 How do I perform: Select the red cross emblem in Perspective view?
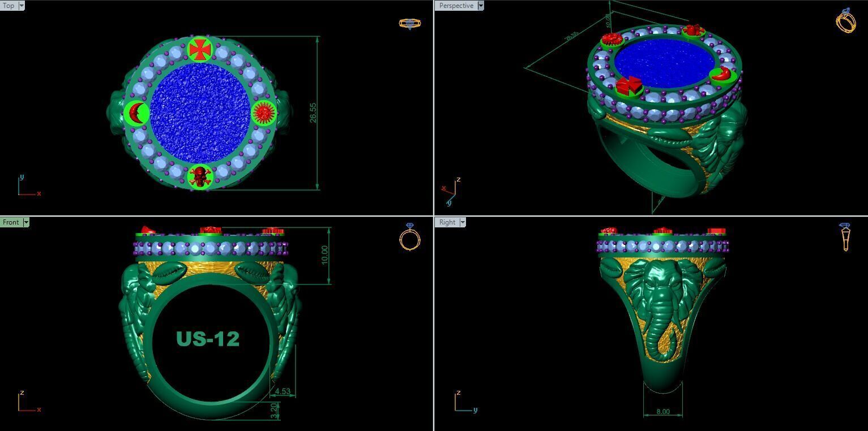[x=628, y=86]
